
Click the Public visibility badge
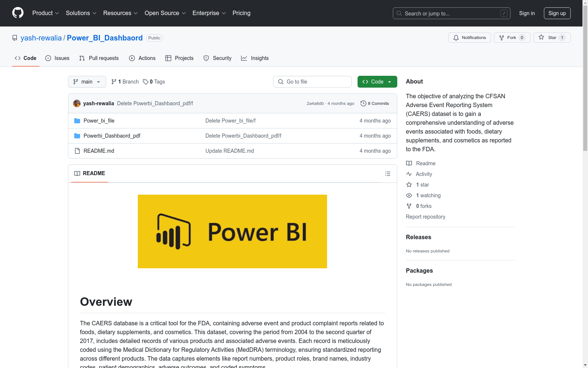[154, 38]
